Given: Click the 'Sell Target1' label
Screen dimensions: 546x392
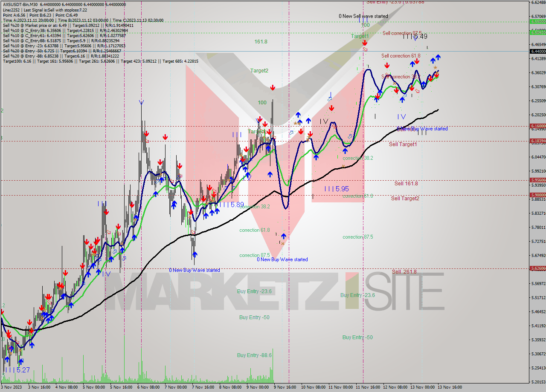Looking at the screenshot, I should click(403, 144).
